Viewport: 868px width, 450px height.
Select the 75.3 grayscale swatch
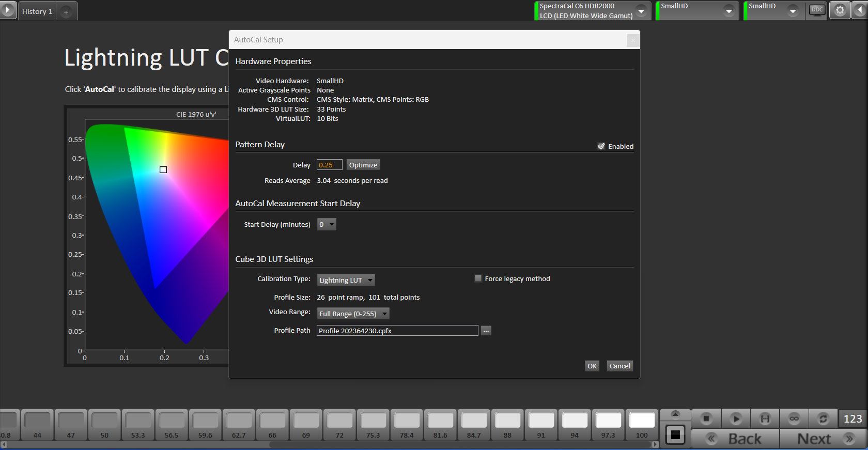[x=373, y=425]
